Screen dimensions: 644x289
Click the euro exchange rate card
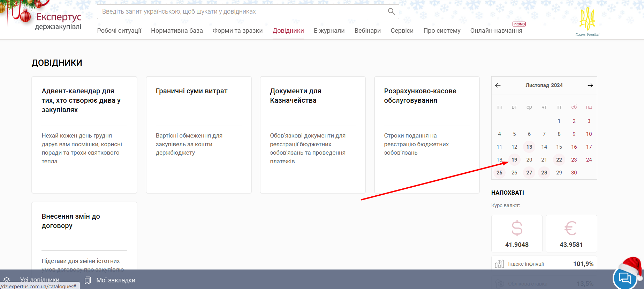click(x=571, y=234)
